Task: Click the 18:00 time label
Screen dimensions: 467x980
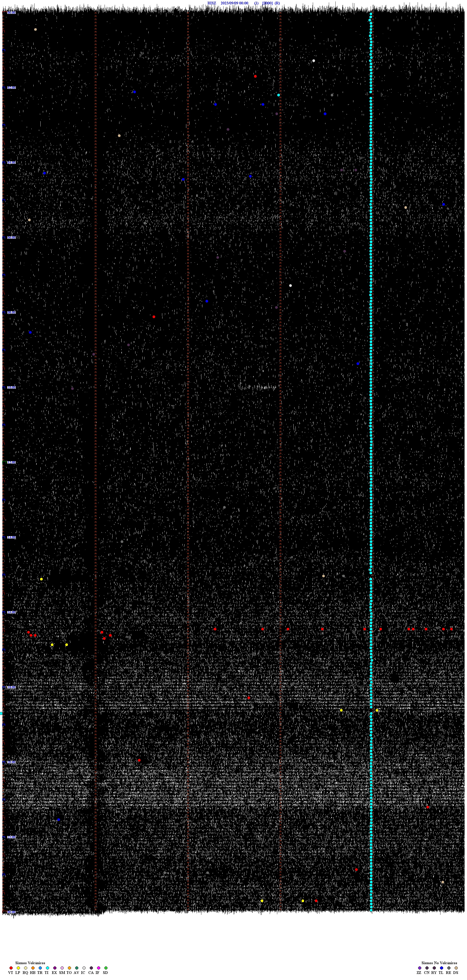Action: 11,687
